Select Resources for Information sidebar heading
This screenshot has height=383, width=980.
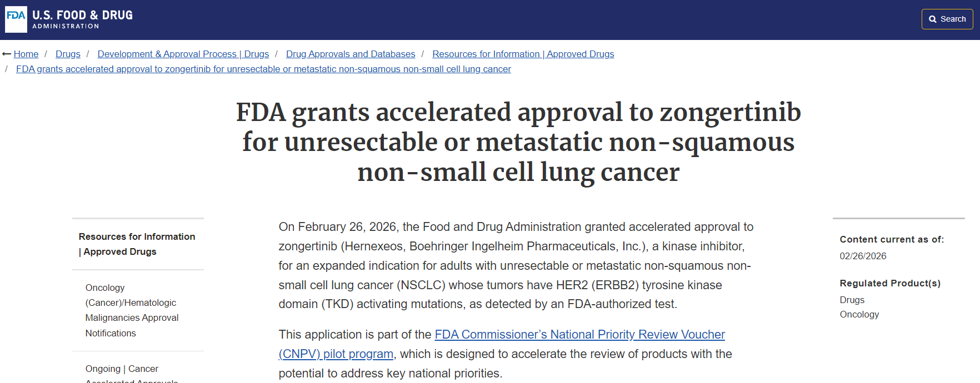[137, 244]
